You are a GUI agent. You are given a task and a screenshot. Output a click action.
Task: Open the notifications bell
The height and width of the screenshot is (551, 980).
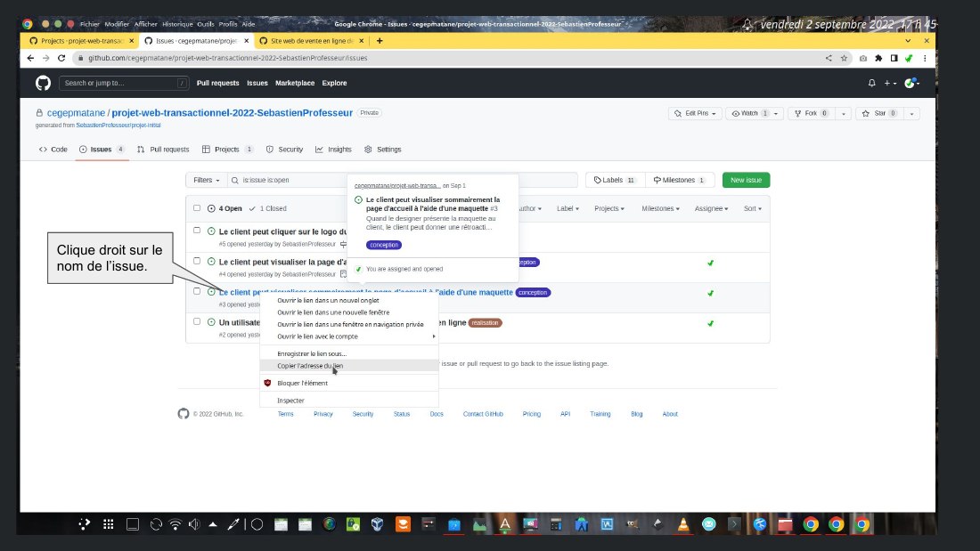point(872,83)
